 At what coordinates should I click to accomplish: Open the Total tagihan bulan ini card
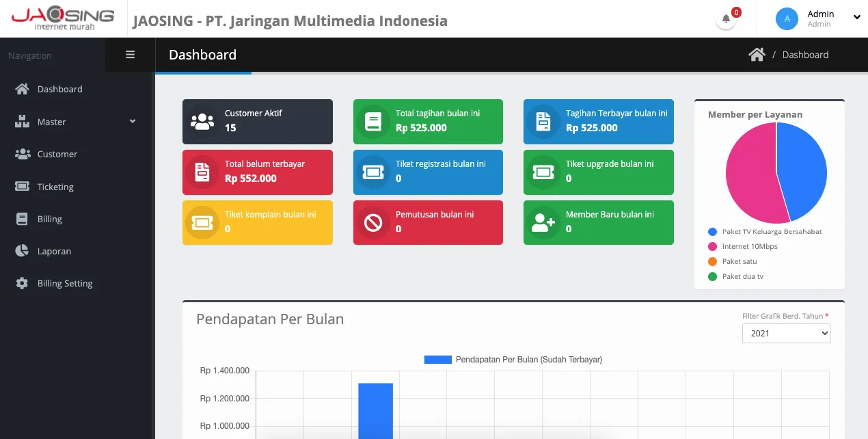[x=428, y=122]
